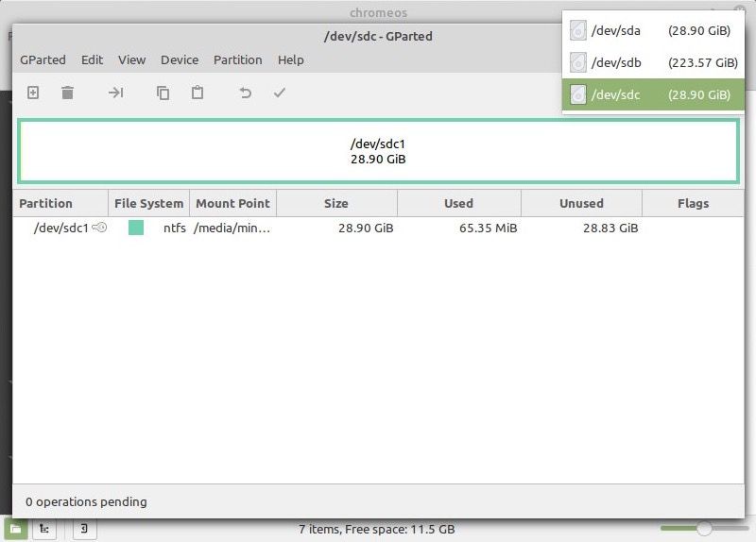
Task: Adjust the file manager zoom slider
Action: tap(703, 528)
